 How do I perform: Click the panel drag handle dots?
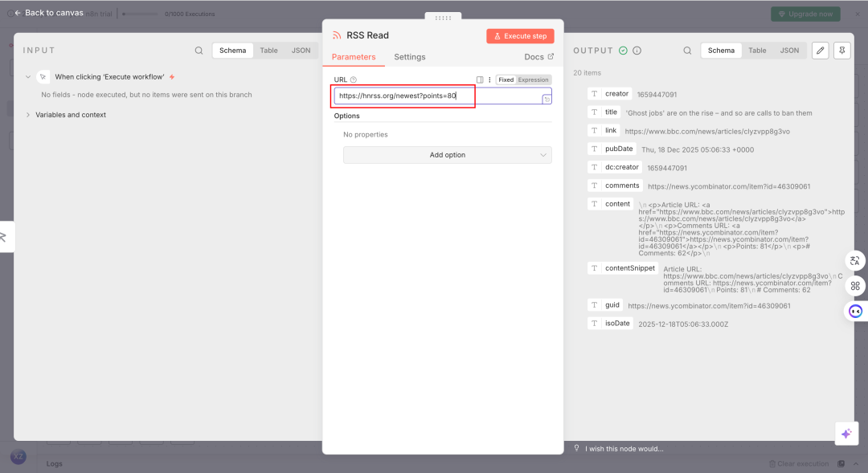pyautogui.click(x=443, y=18)
